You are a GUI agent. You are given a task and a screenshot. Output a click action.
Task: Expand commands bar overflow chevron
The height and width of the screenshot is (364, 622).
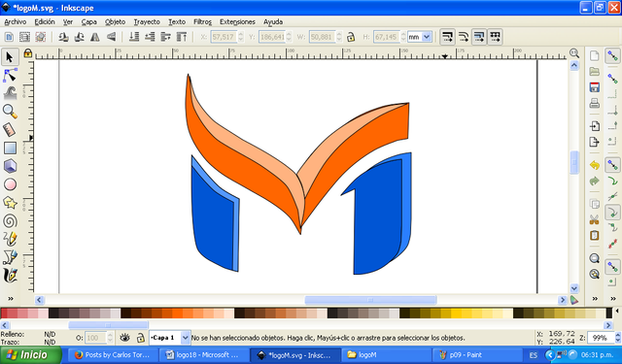[595, 298]
